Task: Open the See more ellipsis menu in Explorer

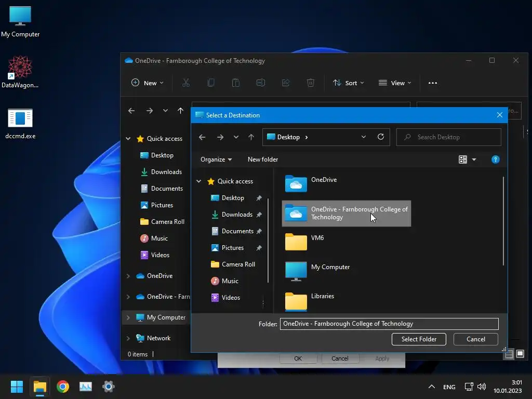Action: [x=433, y=83]
